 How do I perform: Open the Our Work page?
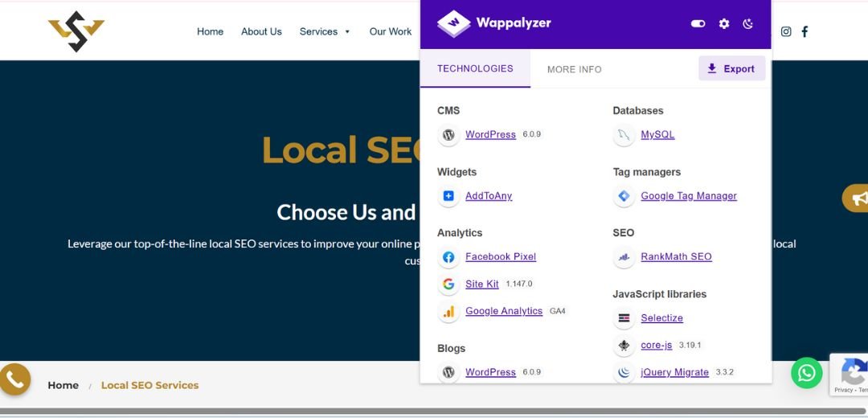click(x=391, y=31)
